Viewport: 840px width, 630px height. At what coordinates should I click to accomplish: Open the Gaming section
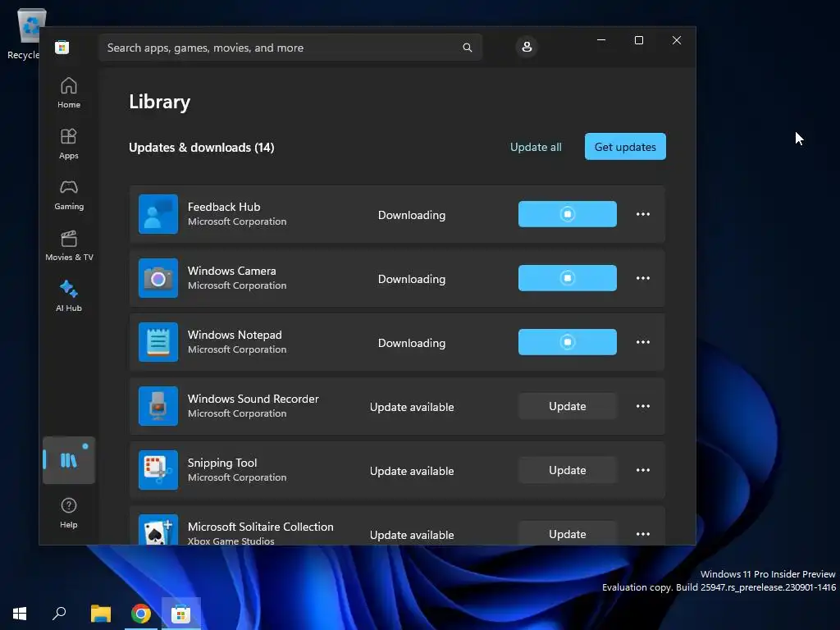[69, 194]
